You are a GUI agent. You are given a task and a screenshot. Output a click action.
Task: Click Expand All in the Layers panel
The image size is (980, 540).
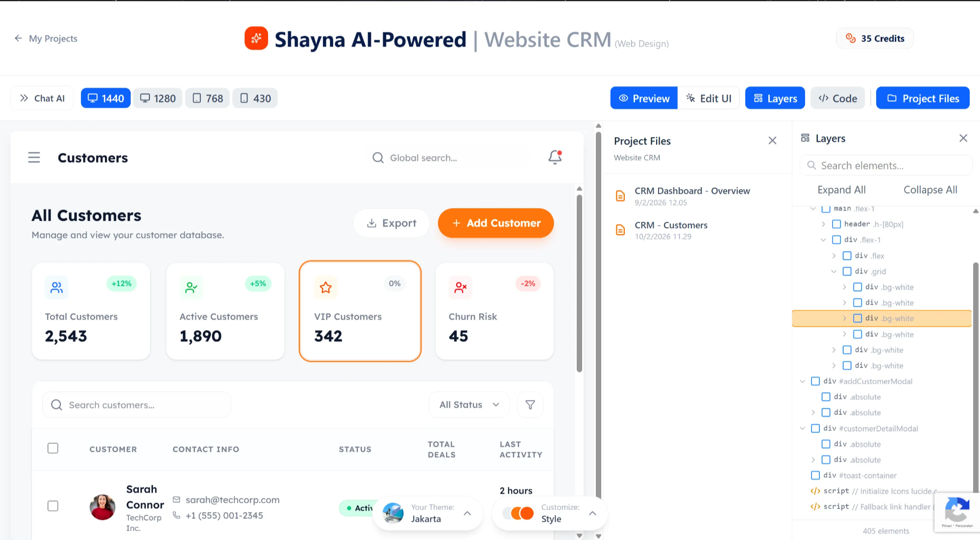[842, 189]
